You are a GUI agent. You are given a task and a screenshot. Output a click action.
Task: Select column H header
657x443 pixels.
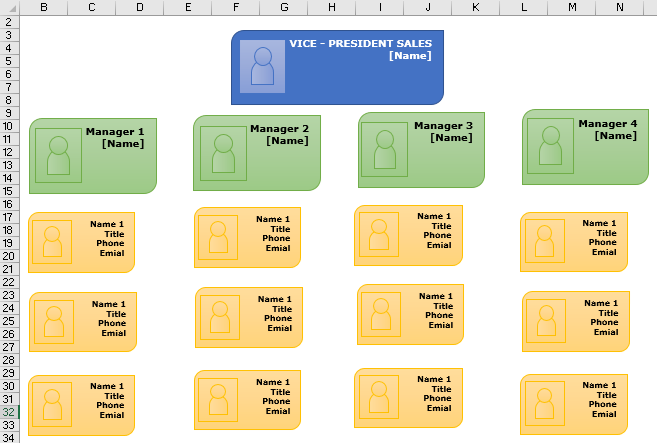click(x=332, y=8)
